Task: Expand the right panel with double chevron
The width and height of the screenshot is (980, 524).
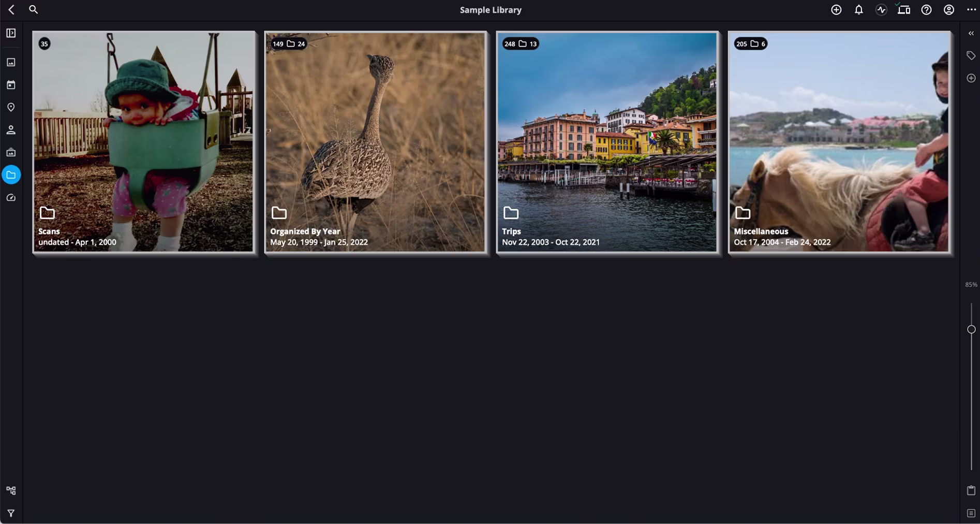Action: (x=971, y=33)
